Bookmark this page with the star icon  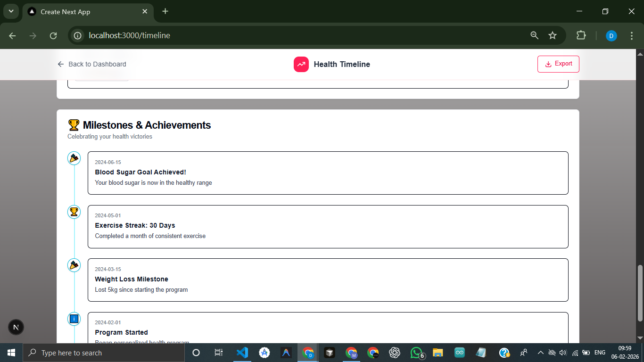(553, 35)
